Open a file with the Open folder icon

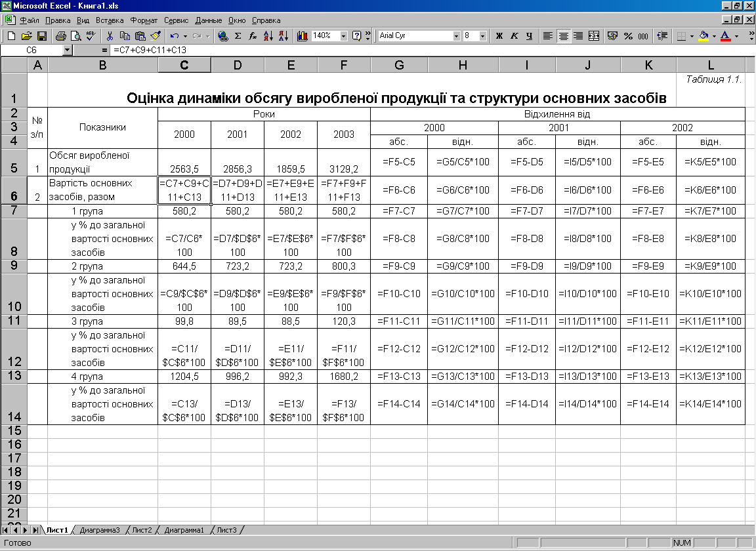click(x=26, y=35)
